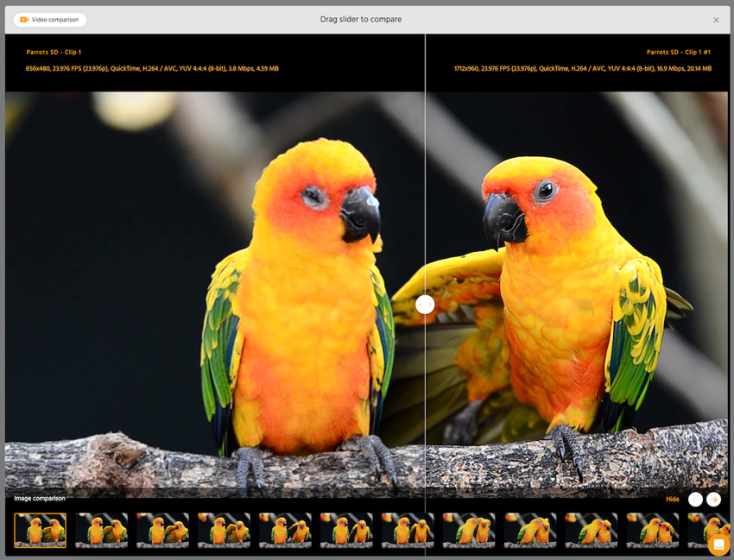734x560 pixels.
Task: Open the orange chat widget icon
Action: (x=718, y=544)
